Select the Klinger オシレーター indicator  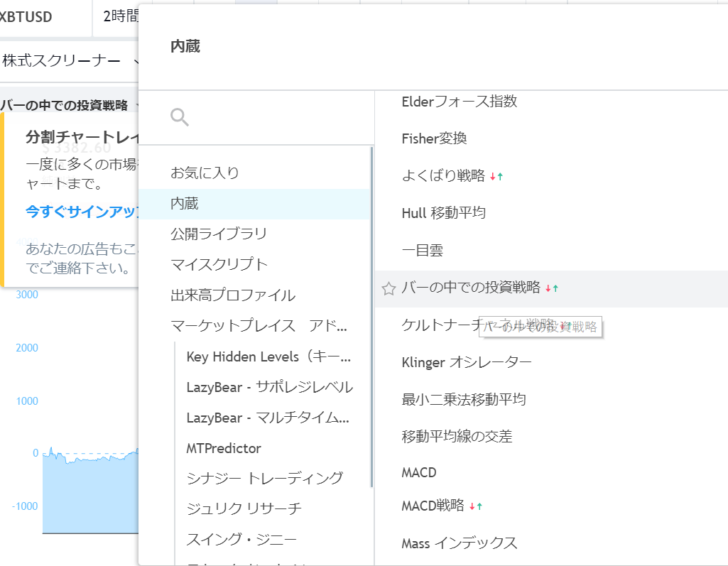pyautogui.click(x=466, y=362)
